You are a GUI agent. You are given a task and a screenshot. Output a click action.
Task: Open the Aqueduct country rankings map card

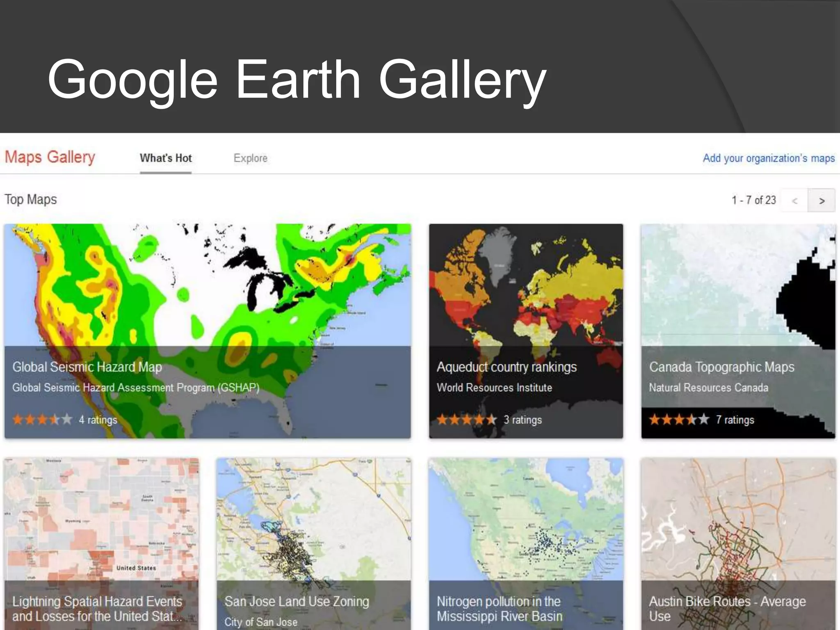(x=526, y=331)
